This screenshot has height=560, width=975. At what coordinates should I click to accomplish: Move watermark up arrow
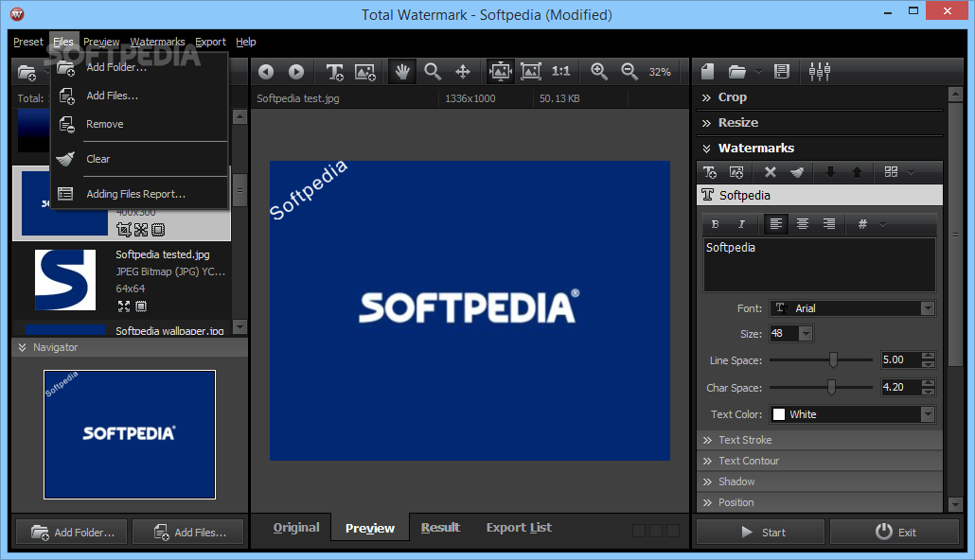[857, 172]
